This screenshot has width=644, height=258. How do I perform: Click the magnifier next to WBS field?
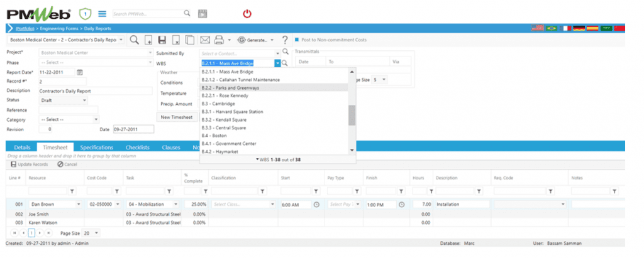tap(285, 63)
